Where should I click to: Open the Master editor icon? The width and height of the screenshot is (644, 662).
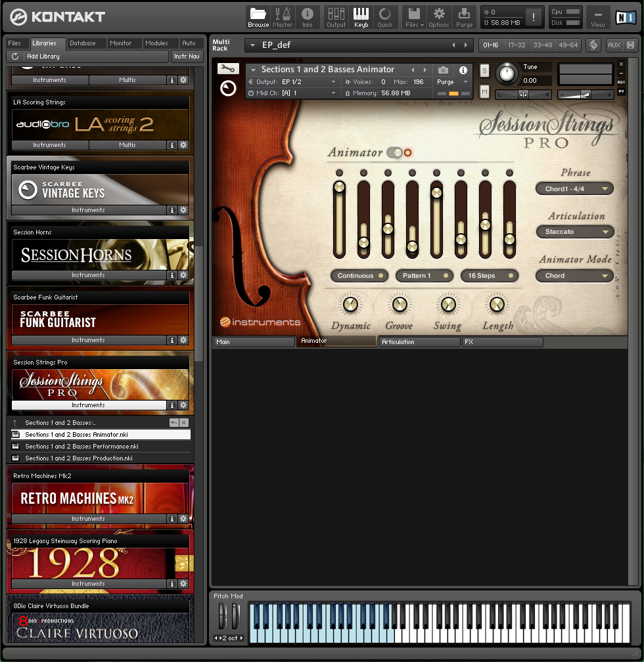click(283, 17)
